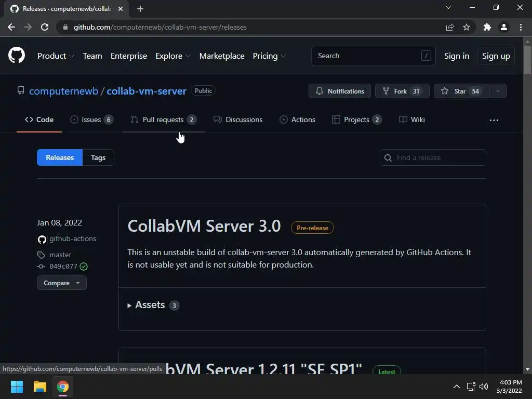Open the Marketplace page
The height and width of the screenshot is (399, 532).
click(222, 56)
